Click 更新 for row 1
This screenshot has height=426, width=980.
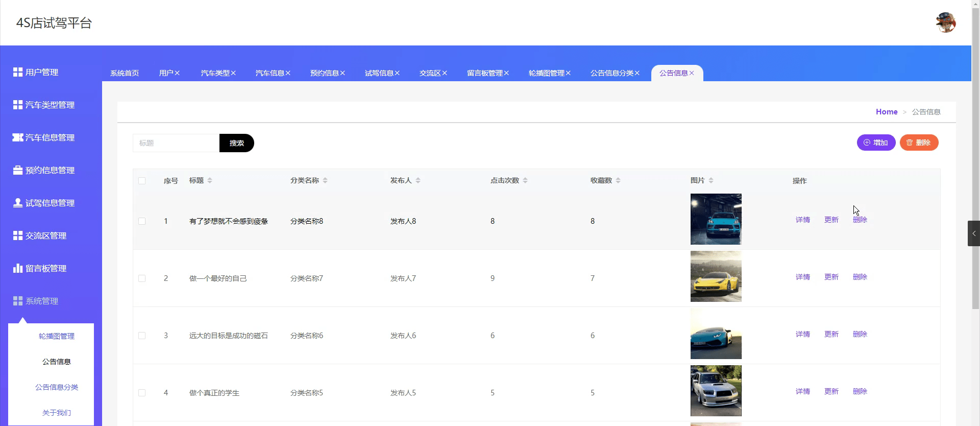(x=831, y=220)
